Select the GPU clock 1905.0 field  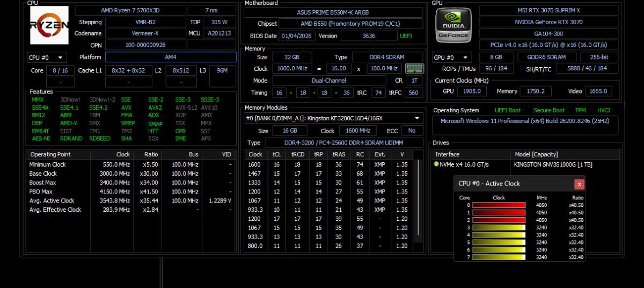[x=471, y=91]
